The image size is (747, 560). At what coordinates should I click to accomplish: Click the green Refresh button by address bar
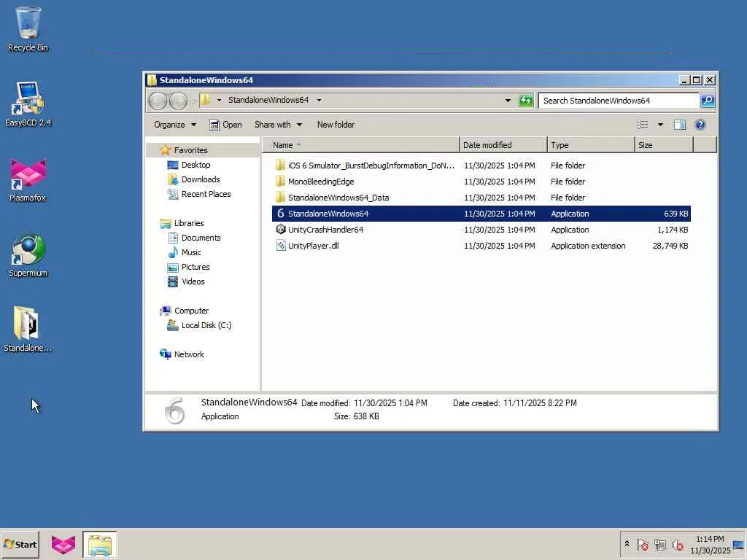tap(526, 101)
